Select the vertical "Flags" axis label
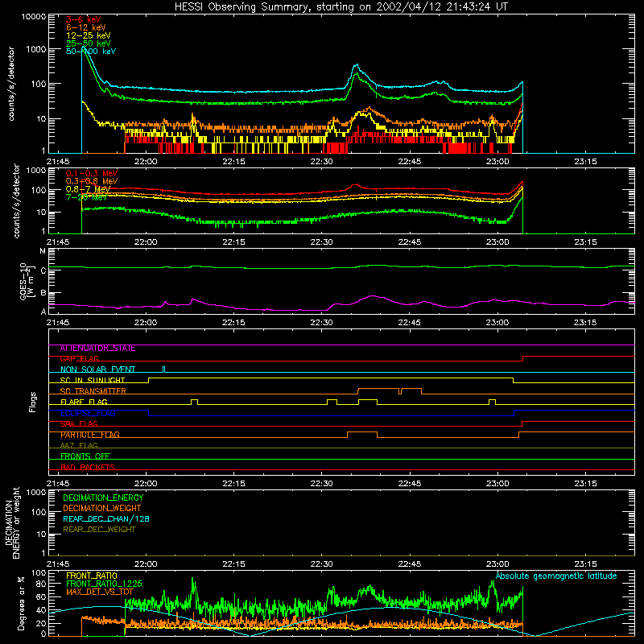 coord(32,402)
